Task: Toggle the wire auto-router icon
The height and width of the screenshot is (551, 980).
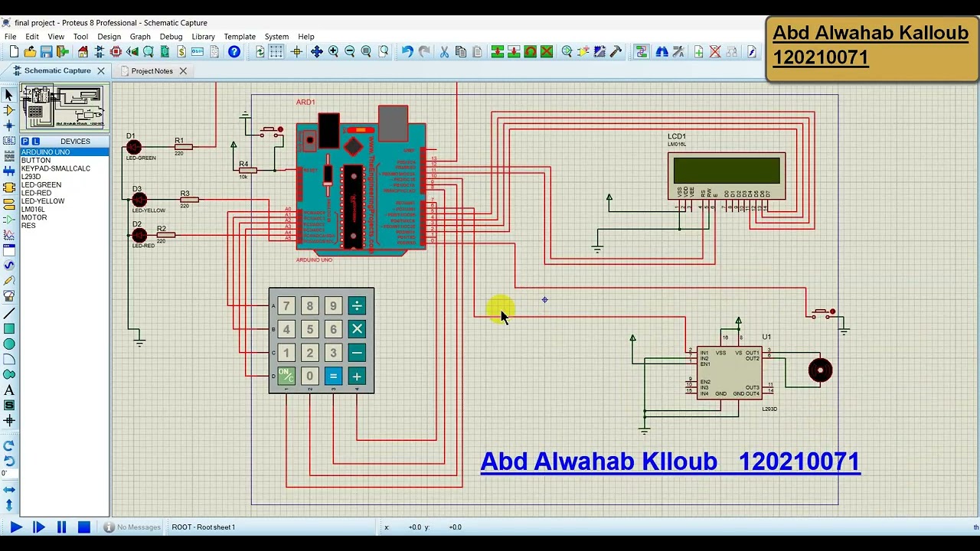Action: (641, 52)
